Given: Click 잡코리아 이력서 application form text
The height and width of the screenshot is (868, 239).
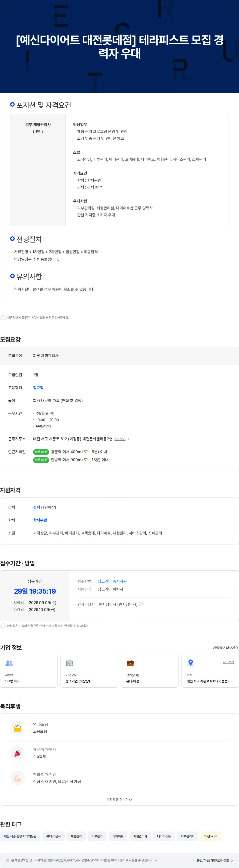Looking at the screenshot, I should (110, 589).
